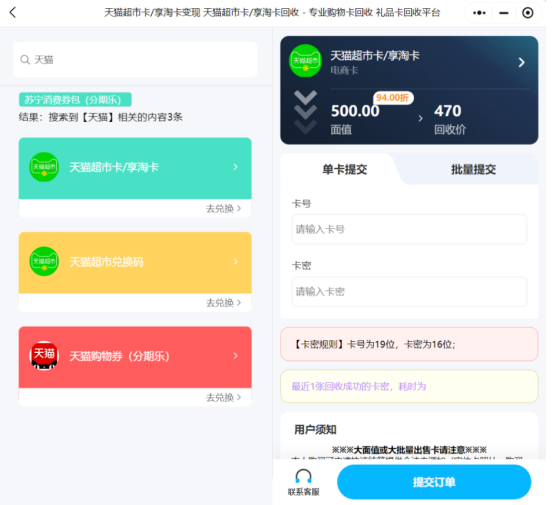The image size is (554, 505).
Task: Open the teal 天猫超市卡/享淘卡 result card
Action: tap(135, 168)
